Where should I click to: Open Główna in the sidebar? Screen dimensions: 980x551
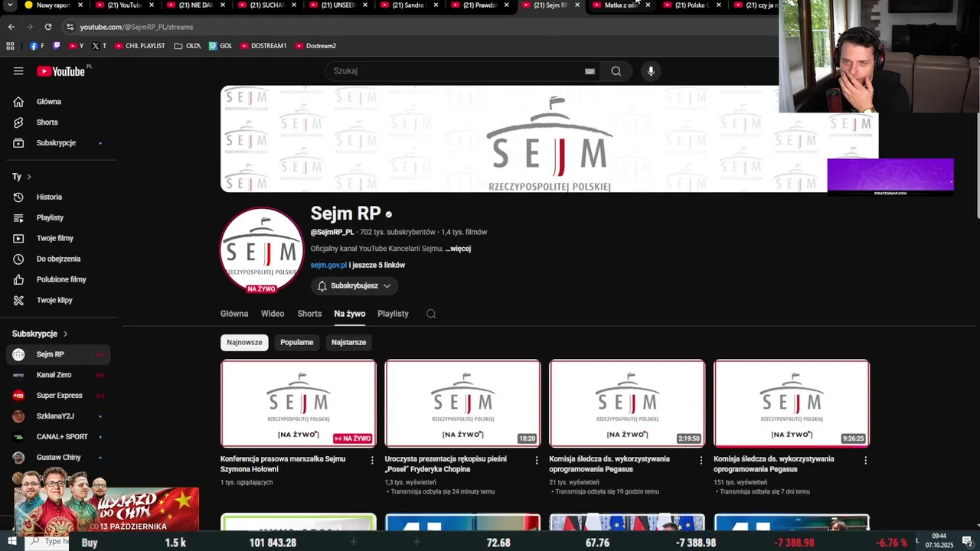pos(58,102)
